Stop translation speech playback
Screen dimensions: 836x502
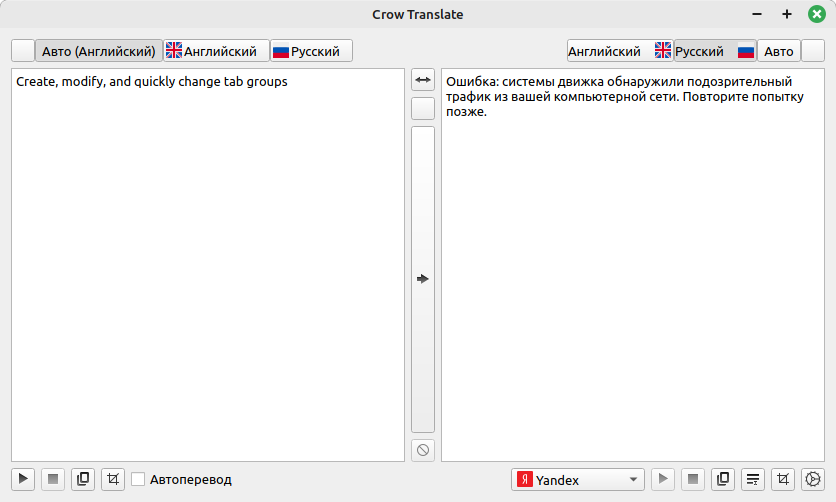(693, 480)
